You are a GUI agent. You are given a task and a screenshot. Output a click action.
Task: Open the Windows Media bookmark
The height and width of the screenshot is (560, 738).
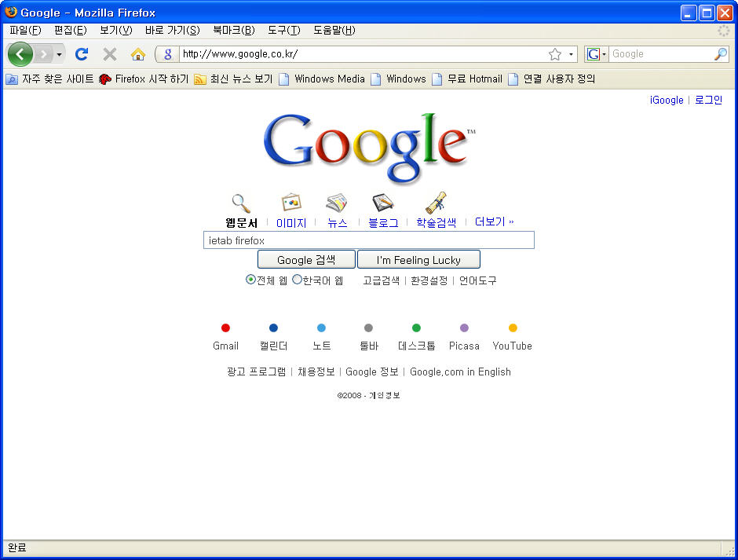[321, 79]
